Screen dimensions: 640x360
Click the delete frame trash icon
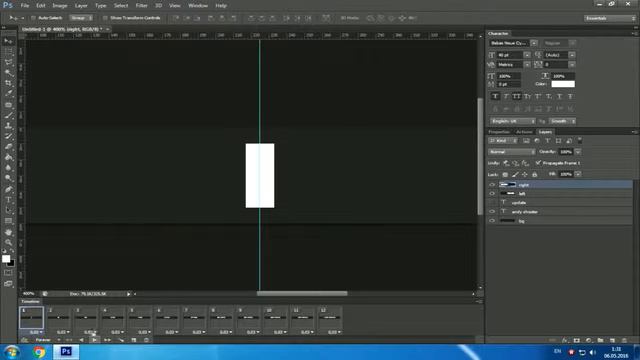click(146, 340)
